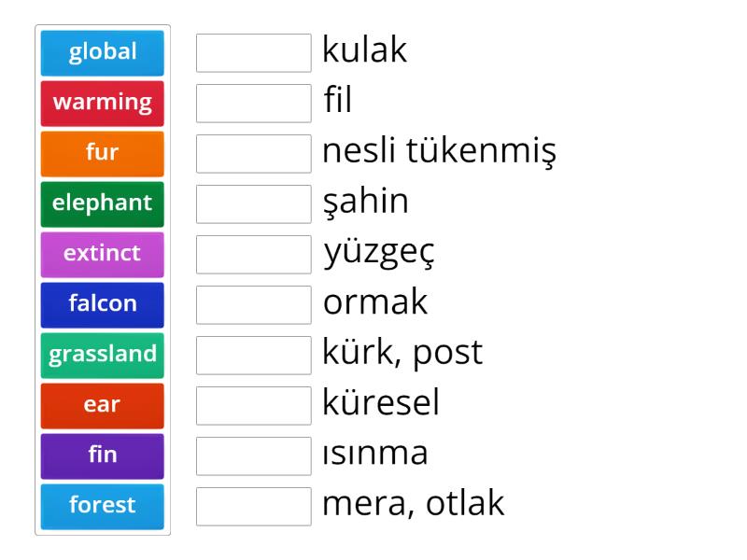Click the empty box beside 'kulak'
The image size is (747, 560).
pos(254,53)
